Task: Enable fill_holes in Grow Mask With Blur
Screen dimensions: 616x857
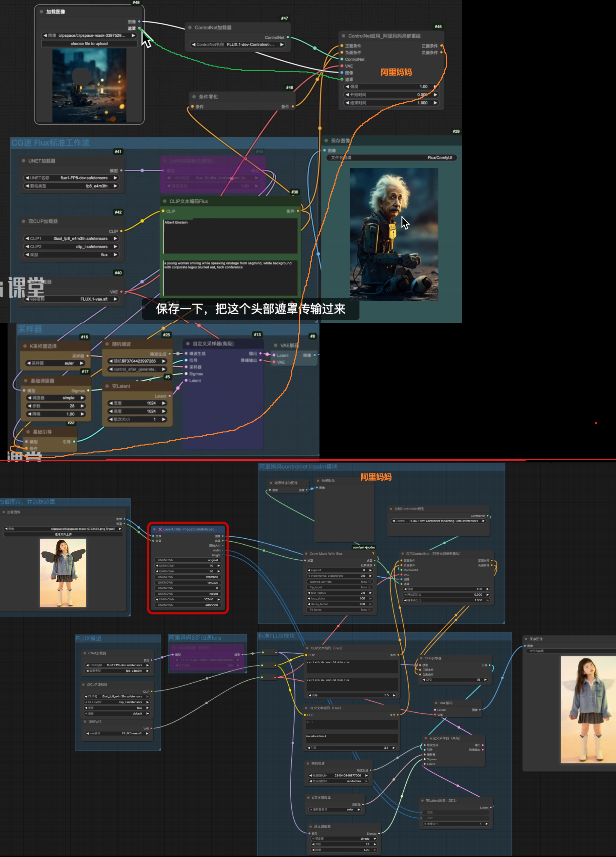Action: (x=339, y=609)
